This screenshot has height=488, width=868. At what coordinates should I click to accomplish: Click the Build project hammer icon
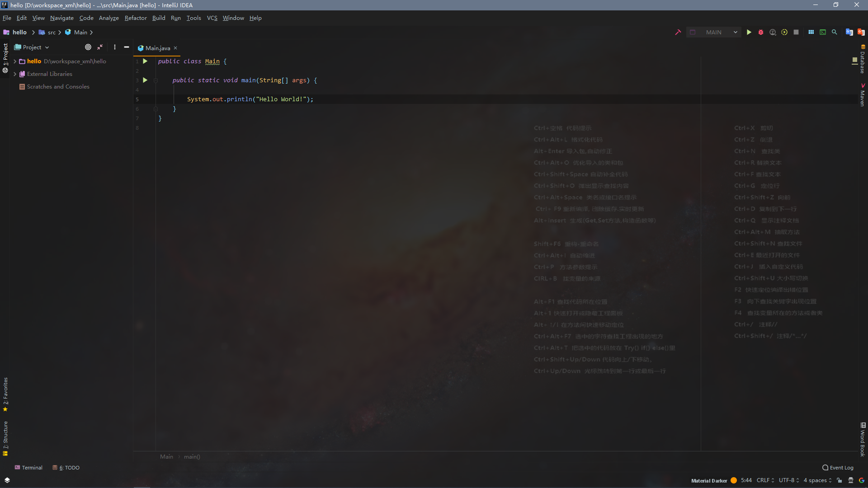tap(678, 32)
